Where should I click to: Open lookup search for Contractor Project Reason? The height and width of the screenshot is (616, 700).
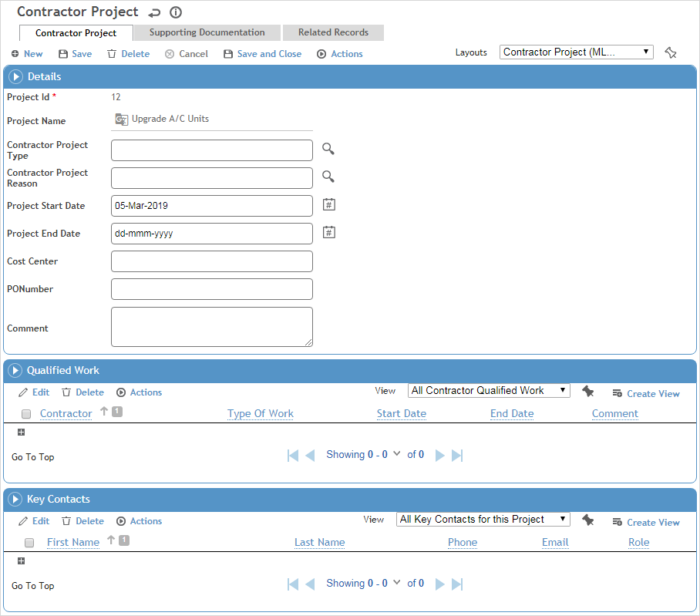(x=328, y=177)
